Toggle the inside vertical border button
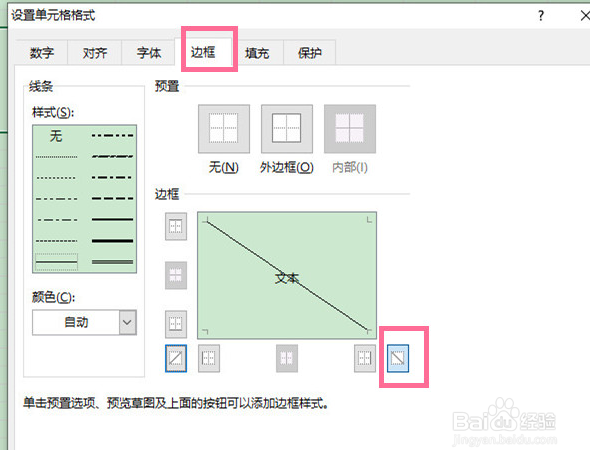The height and width of the screenshot is (461, 590). (287, 358)
